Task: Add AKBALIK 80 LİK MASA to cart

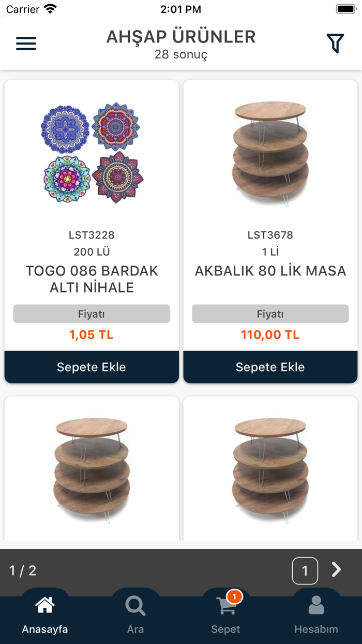Action: [270, 367]
